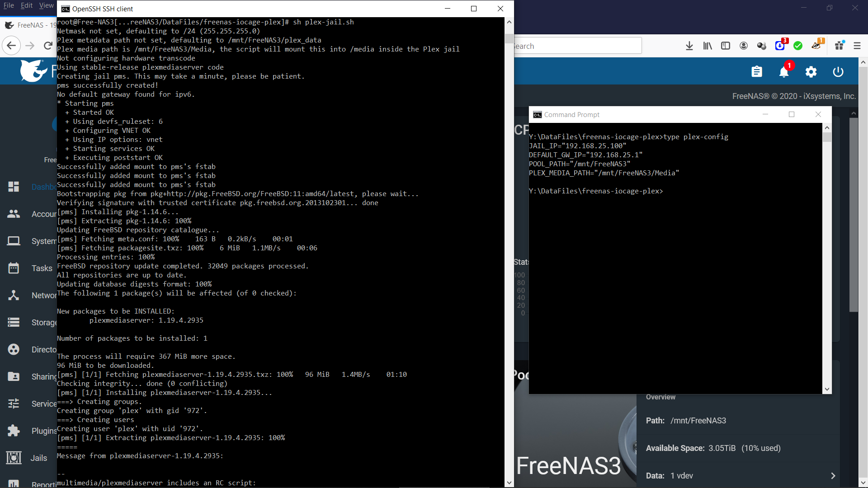Click SSH client scrollbar down arrow
This screenshot has width=868, height=488.
(x=509, y=483)
